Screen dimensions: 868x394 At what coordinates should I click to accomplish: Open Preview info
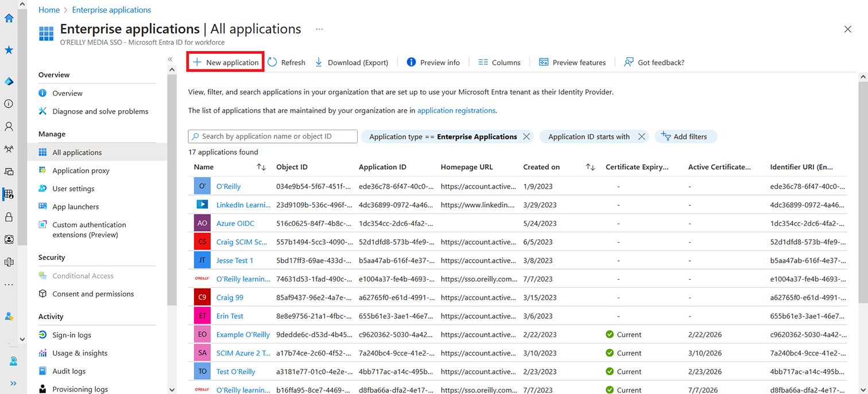[433, 63]
